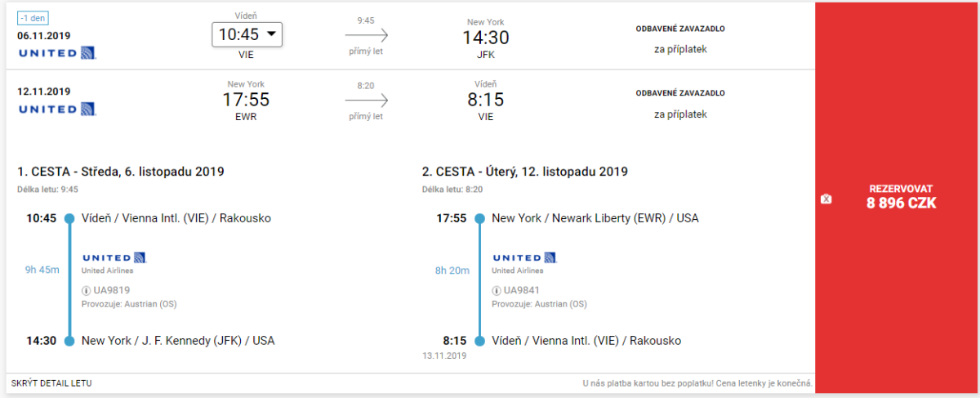The height and width of the screenshot is (398, 980).
Task: Select the timeline dot at 8:15 Vídeň arrival
Action: 480,341
